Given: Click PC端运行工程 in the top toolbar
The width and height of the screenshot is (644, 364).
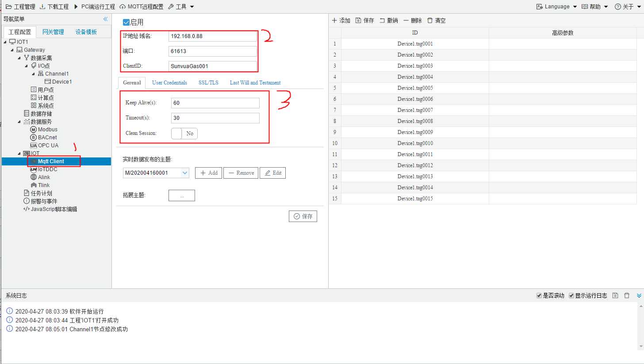Looking at the screenshot, I should (x=94, y=7).
